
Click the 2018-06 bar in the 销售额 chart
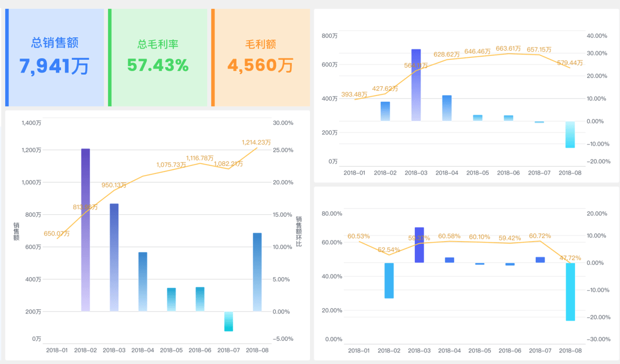[x=200, y=299]
